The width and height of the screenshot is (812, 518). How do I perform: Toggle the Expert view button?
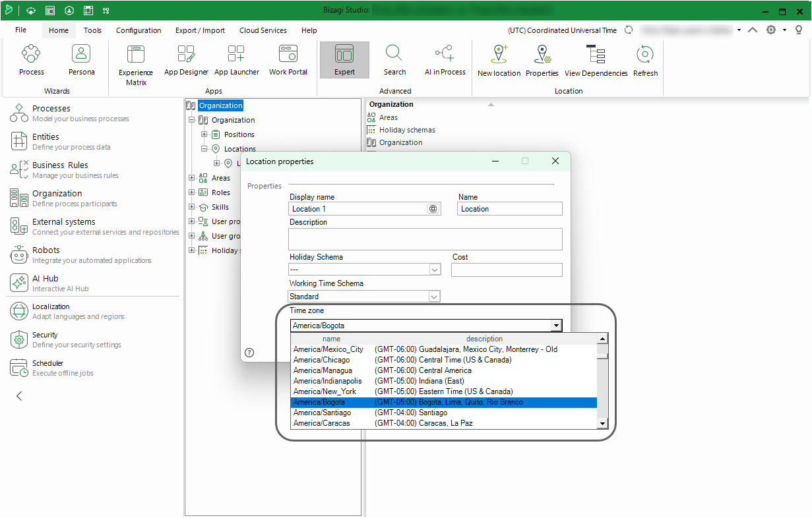344,60
